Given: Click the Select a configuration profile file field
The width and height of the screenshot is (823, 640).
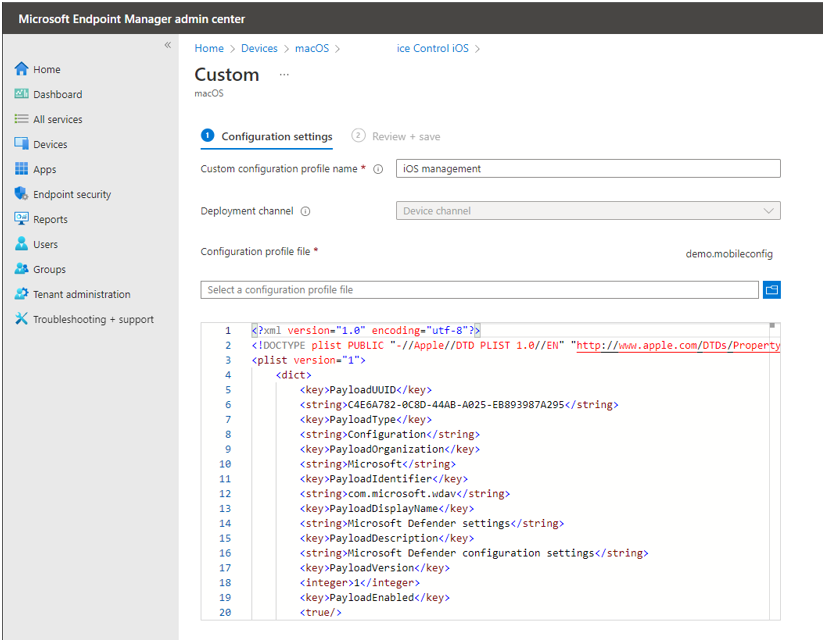Looking at the screenshot, I should coord(479,290).
